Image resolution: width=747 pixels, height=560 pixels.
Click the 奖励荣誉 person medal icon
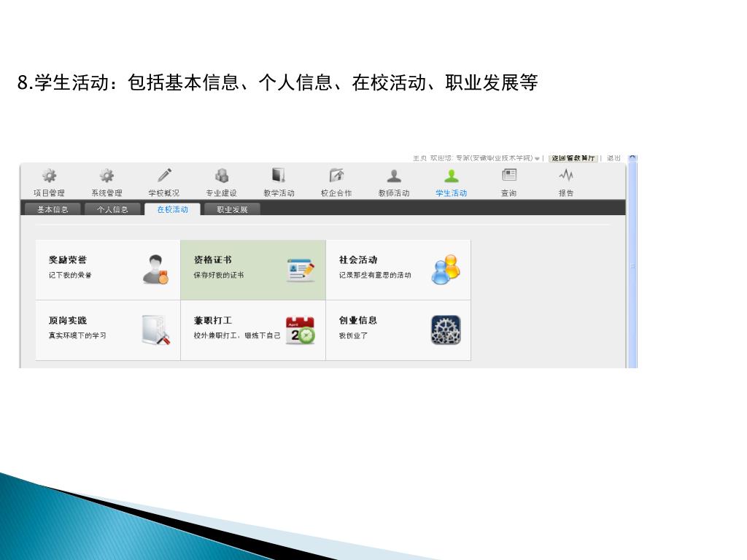156,270
